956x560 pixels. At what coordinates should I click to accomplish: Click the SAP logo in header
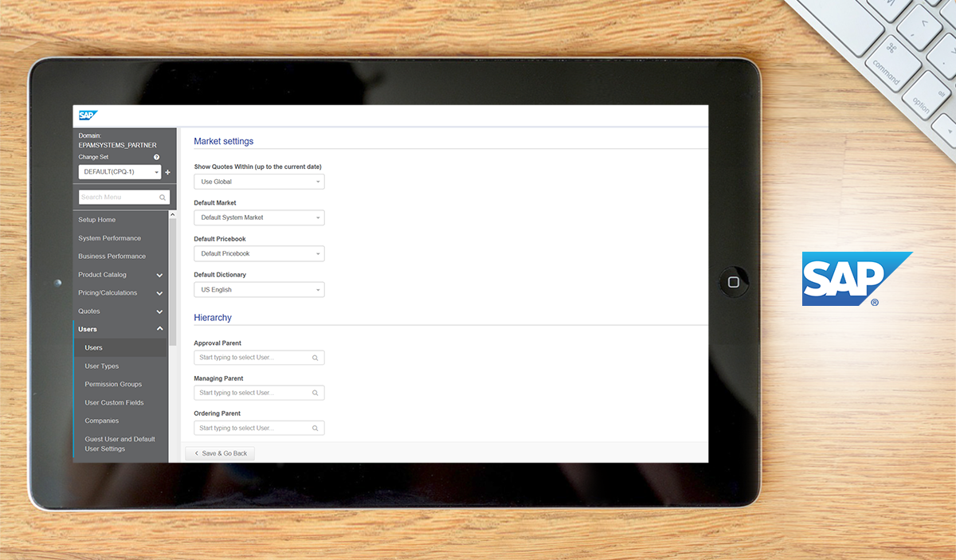(88, 116)
